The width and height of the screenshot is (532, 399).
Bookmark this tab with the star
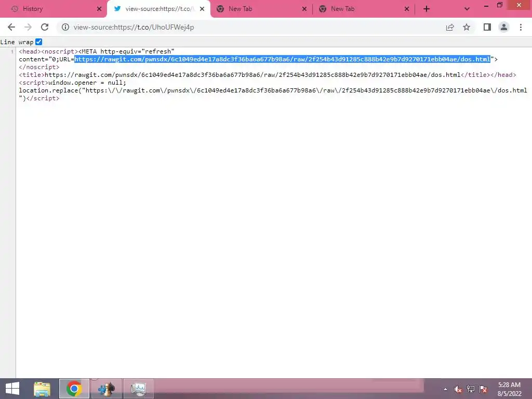467,27
